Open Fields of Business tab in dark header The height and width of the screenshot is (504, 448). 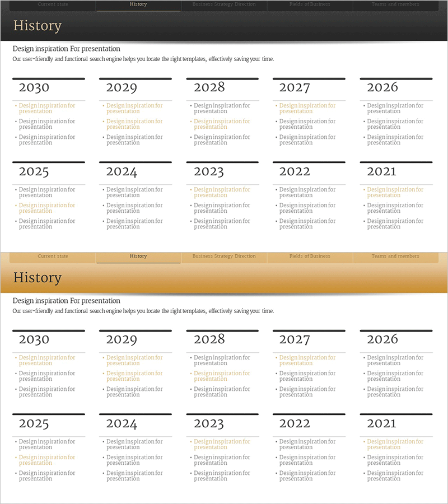point(310,4)
